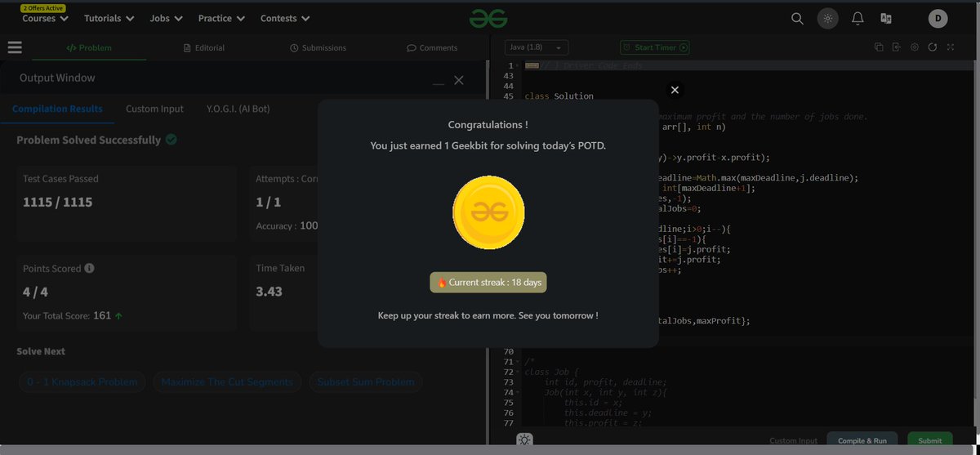Click the lightbulb hint icon
The height and width of the screenshot is (455, 980).
(x=524, y=439)
